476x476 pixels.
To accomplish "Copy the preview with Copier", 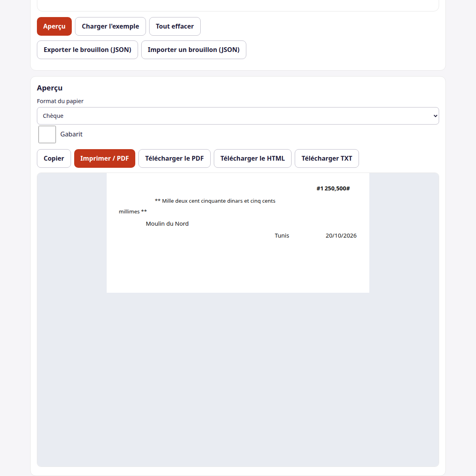I will point(54,159).
